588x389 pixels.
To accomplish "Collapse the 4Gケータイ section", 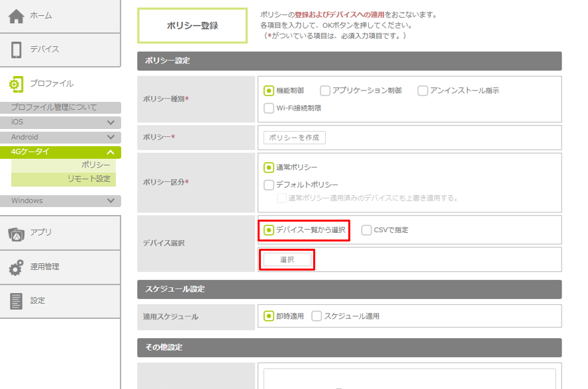I will (111, 152).
